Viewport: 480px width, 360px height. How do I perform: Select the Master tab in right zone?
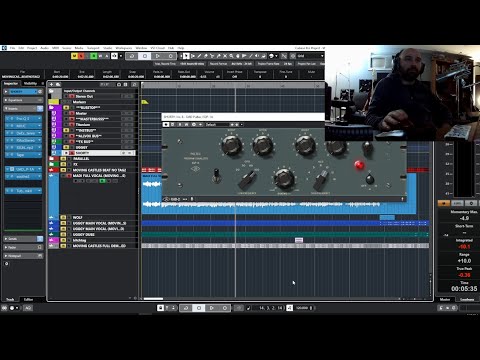[445, 299]
